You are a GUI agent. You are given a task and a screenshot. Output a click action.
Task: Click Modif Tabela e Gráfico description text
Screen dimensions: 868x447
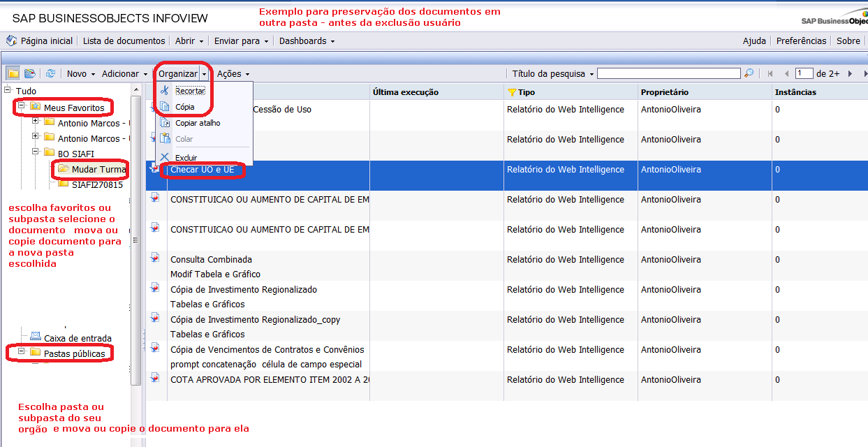click(216, 274)
